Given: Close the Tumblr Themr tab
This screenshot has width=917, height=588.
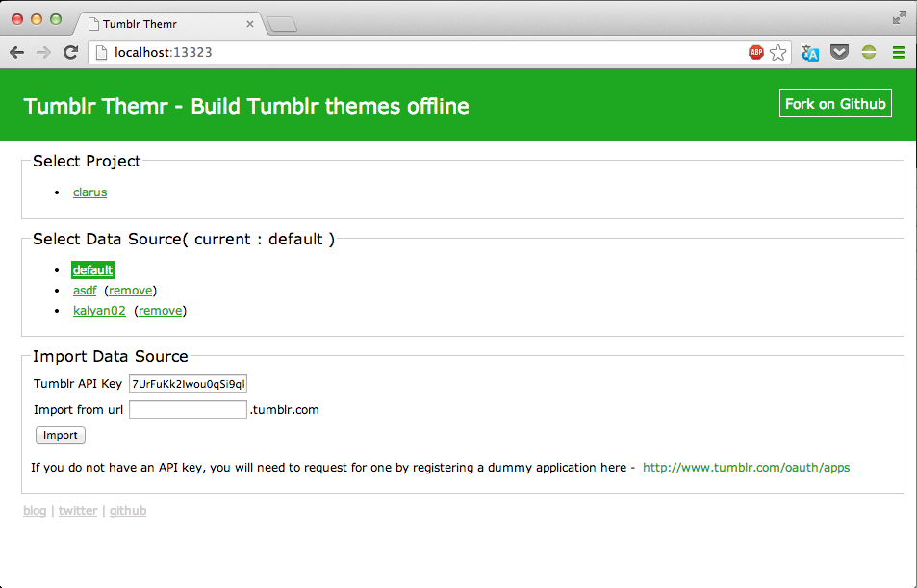Looking at the screenshot, I should (x=250, y=24).
